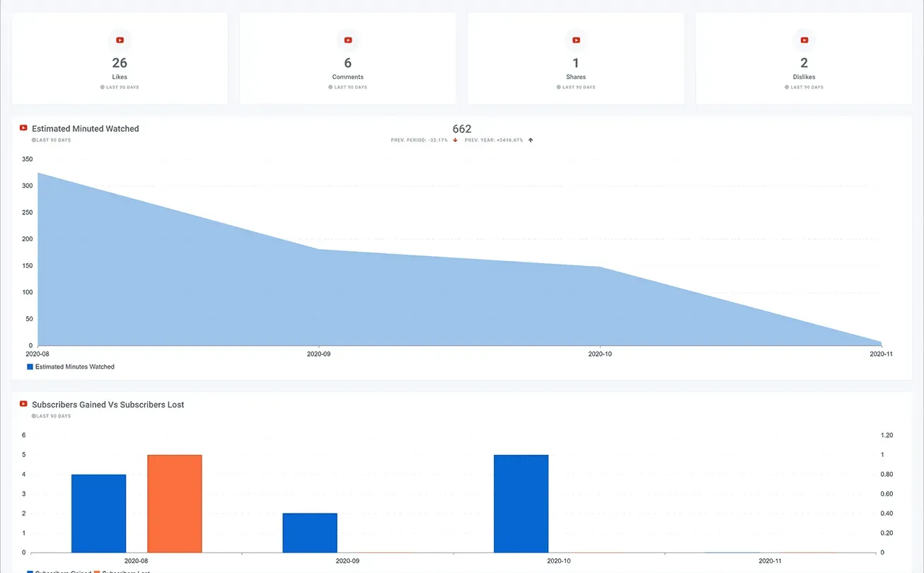
Task: Click the 2020-10 label on minutes watched axis
Action: tap(600, 354)
